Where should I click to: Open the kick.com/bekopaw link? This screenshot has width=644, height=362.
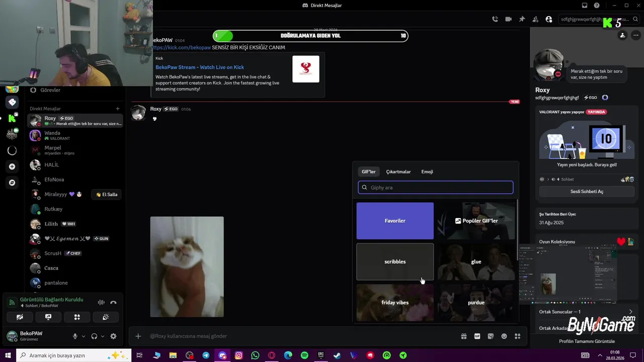[182, 48]
